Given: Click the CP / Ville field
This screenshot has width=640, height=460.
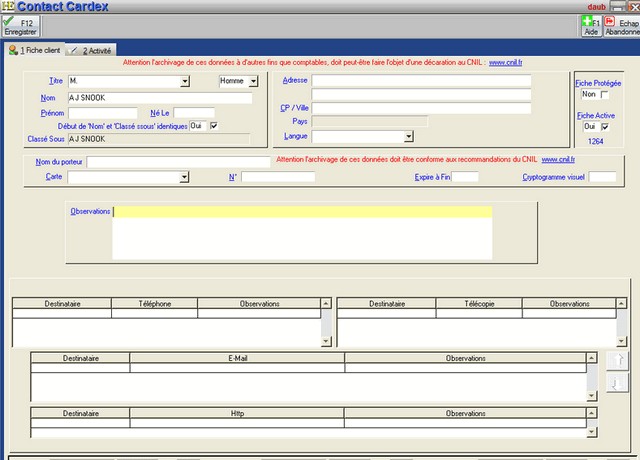Looking at the screenshot, I should [421, 108].
